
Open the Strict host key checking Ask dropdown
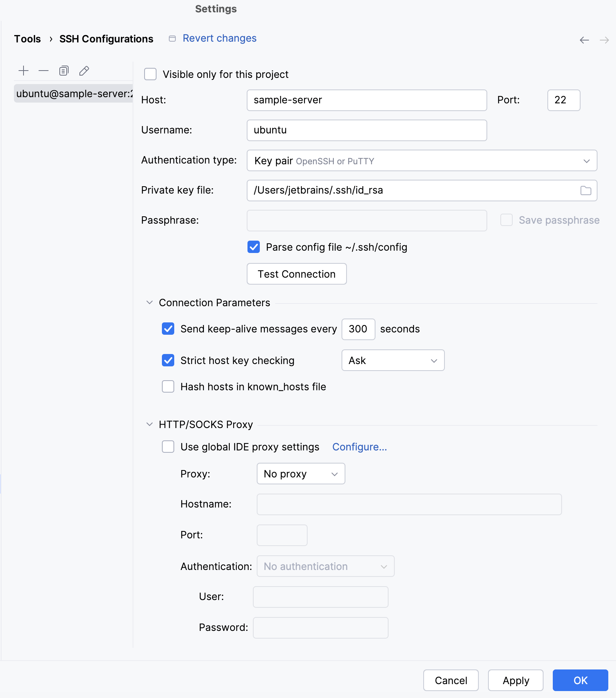point(393,360)
